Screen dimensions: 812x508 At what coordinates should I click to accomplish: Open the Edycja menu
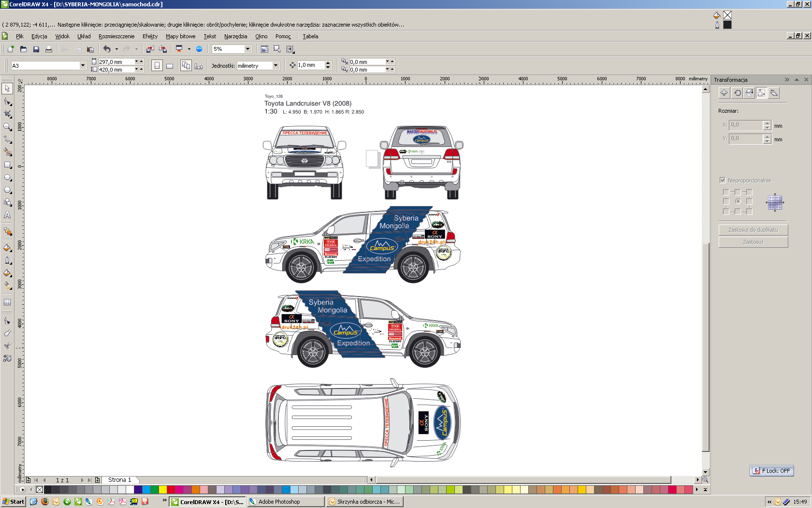click(39, 36)
